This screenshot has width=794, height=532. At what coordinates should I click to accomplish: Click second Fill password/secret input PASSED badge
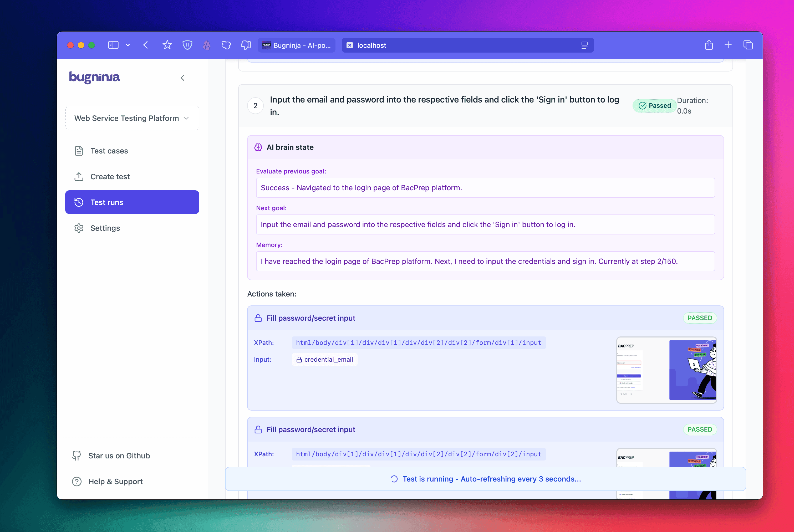(700, 429)
